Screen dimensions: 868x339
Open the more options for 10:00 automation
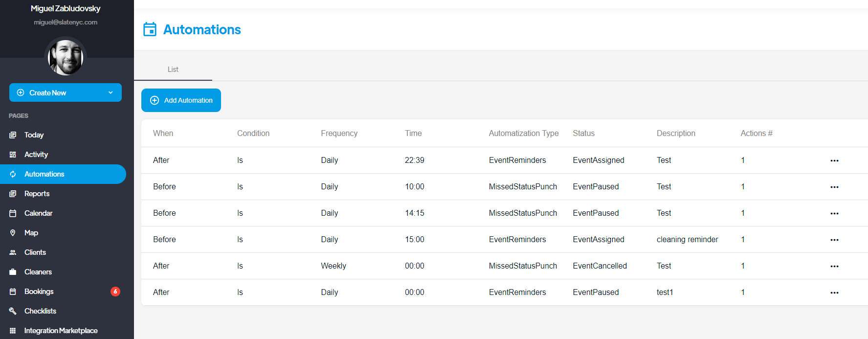tap(834, 187)
